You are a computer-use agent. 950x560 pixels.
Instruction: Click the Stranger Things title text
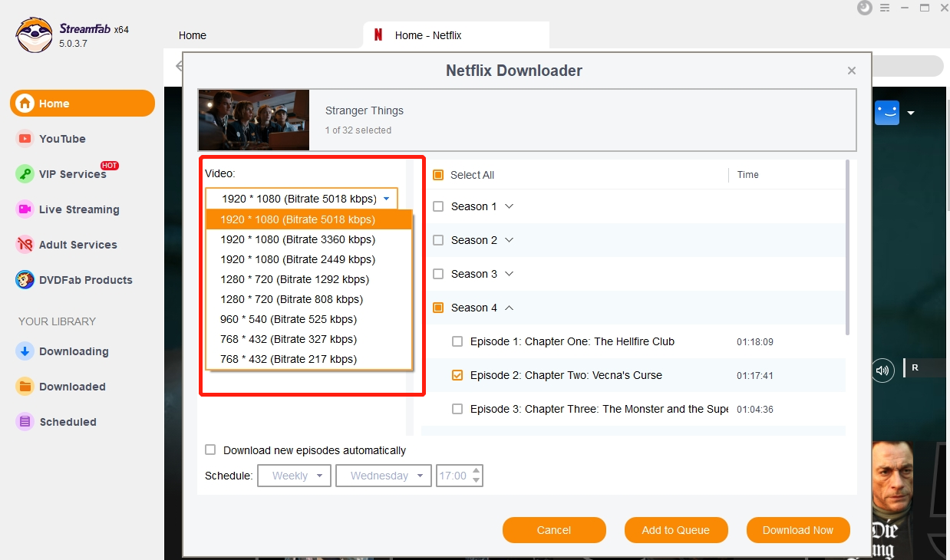(x=364, y=110)
